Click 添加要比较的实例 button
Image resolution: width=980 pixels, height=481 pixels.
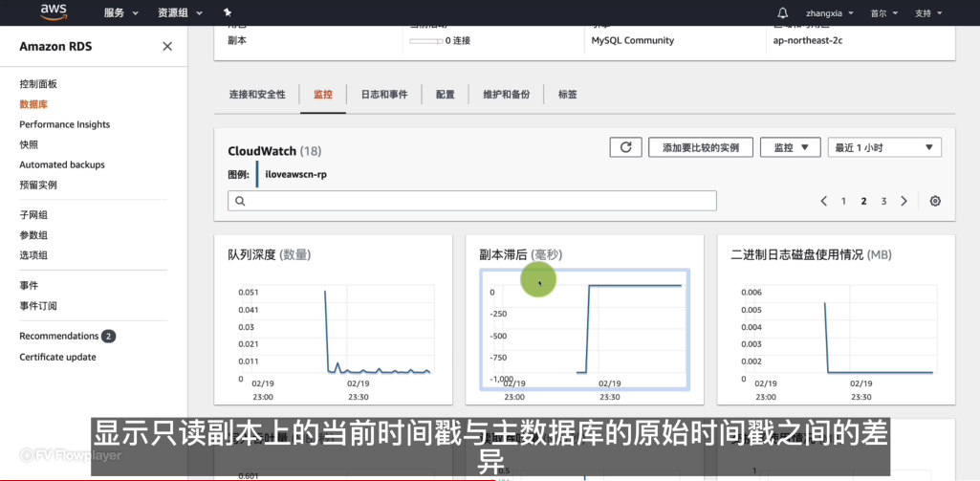701,147
